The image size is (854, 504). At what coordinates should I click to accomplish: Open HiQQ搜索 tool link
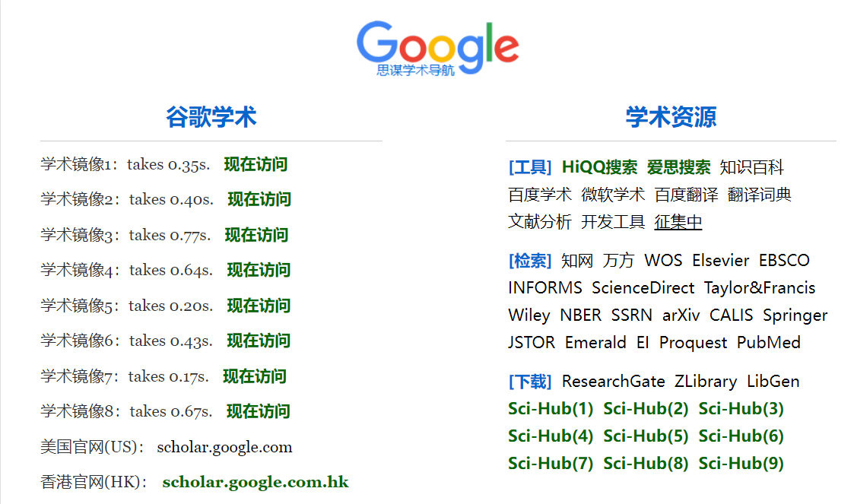click(x=599, y=167)
